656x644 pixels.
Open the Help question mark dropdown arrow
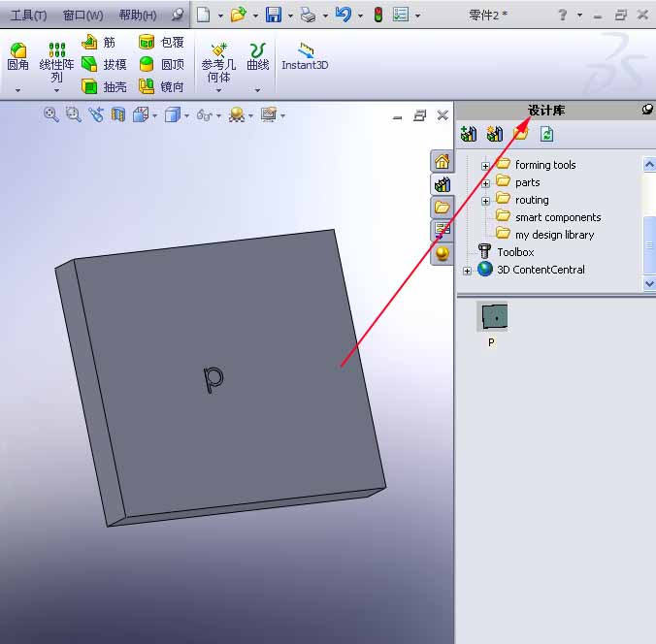point(580,16)
